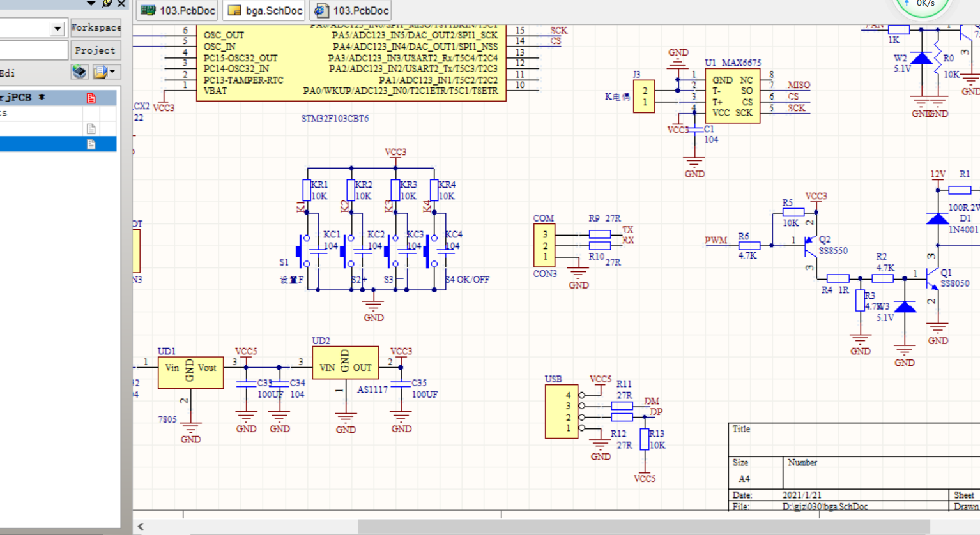The height and width of the screenshot is (535, 980).
Task: Click the horizontal scrollbar thumb
Action: point(644,527)
